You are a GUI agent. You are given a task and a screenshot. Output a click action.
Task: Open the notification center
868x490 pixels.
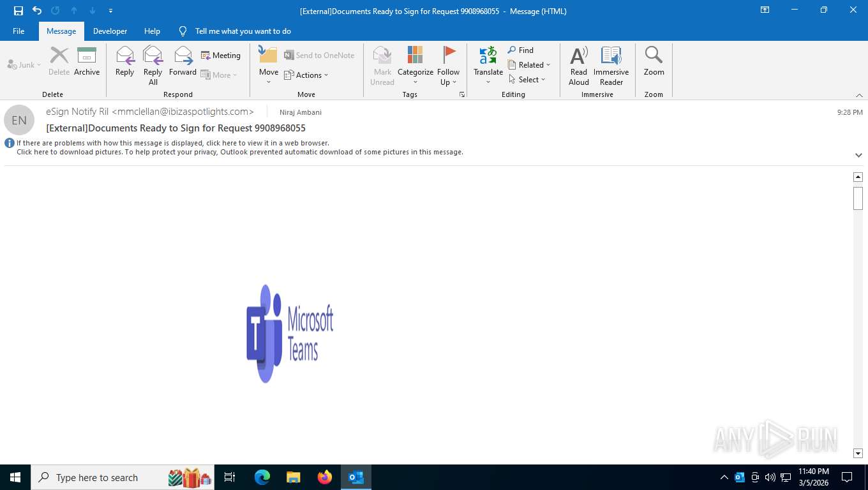(847, 477)
